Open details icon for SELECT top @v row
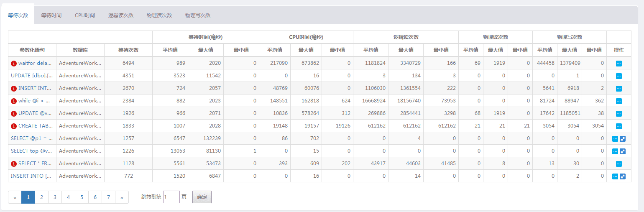 click(615, 151)
